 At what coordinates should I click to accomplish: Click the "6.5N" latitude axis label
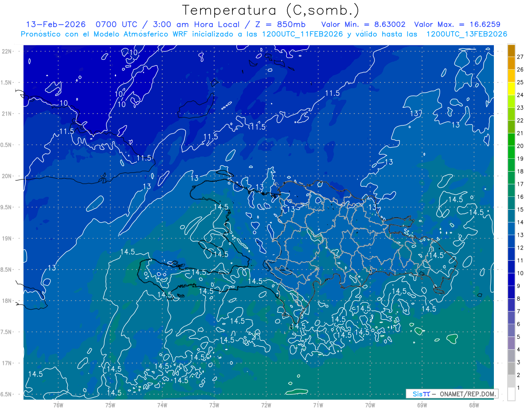pyautogui.click(x=7, y=395)
